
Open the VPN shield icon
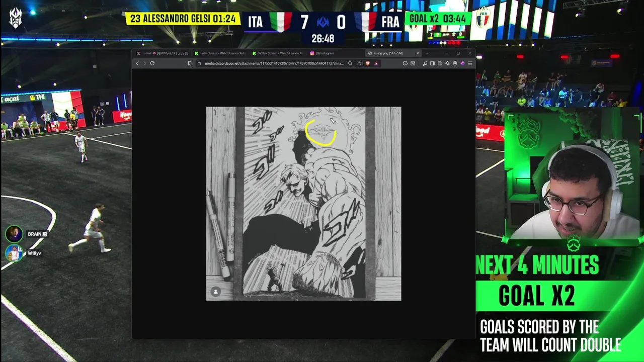(x=455, y=63)
